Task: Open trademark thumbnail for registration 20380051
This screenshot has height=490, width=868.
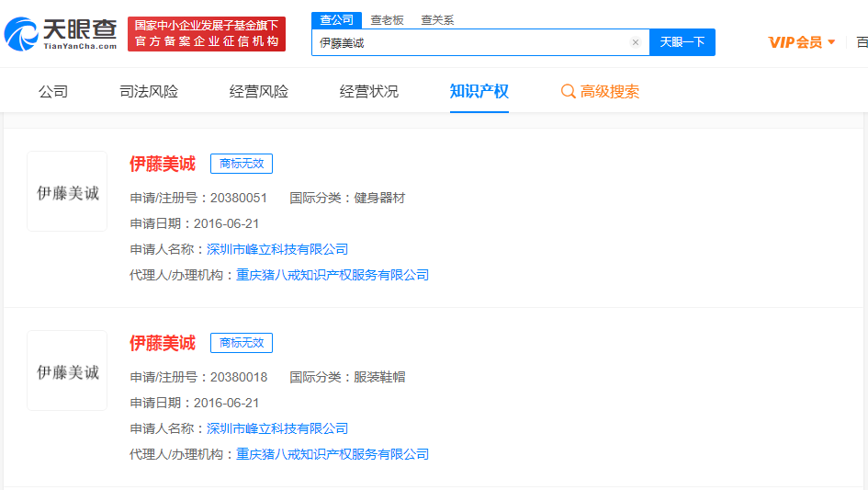Action: (67, 191)
